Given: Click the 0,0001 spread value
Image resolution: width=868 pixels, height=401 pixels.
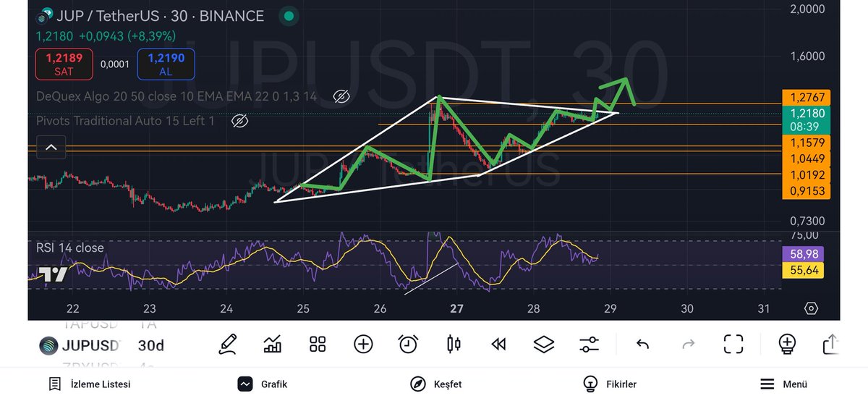Looking at the screenshot, I should click(x=115, y=64).
